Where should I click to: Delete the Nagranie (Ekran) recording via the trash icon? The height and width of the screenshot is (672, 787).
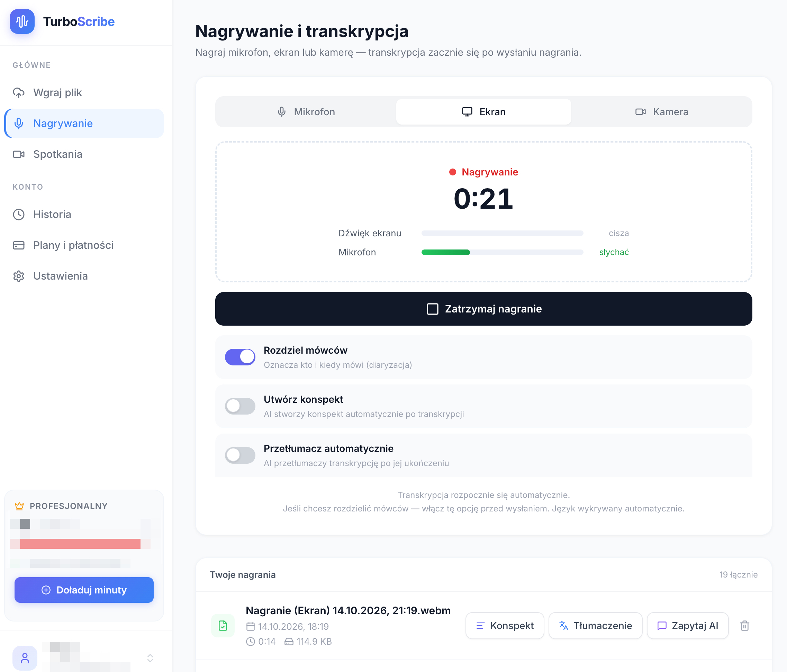pyautogui.click(x=744, y=626)
